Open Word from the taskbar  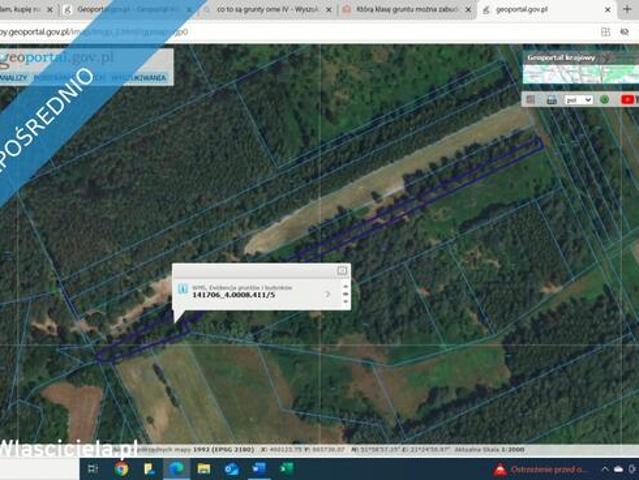tap(258, 468)
